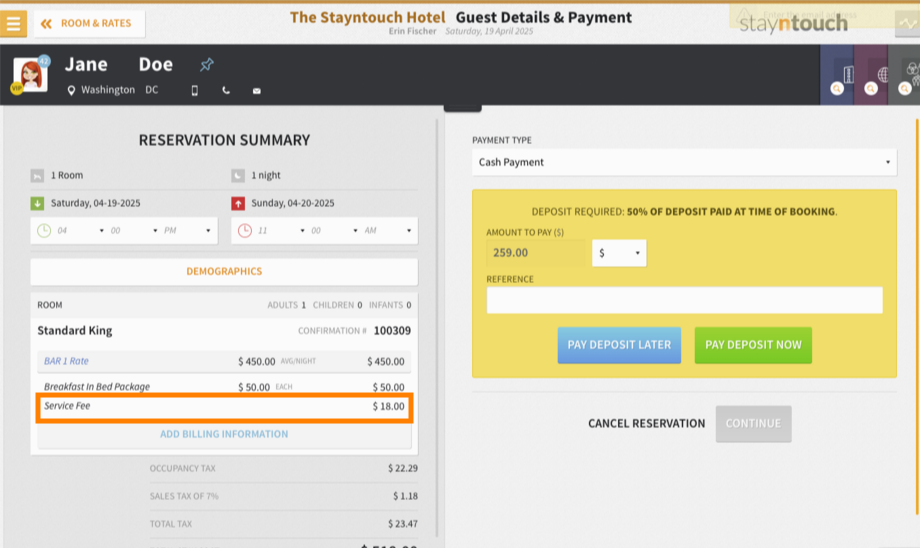Click the red departure clock icon

(245, 231)
